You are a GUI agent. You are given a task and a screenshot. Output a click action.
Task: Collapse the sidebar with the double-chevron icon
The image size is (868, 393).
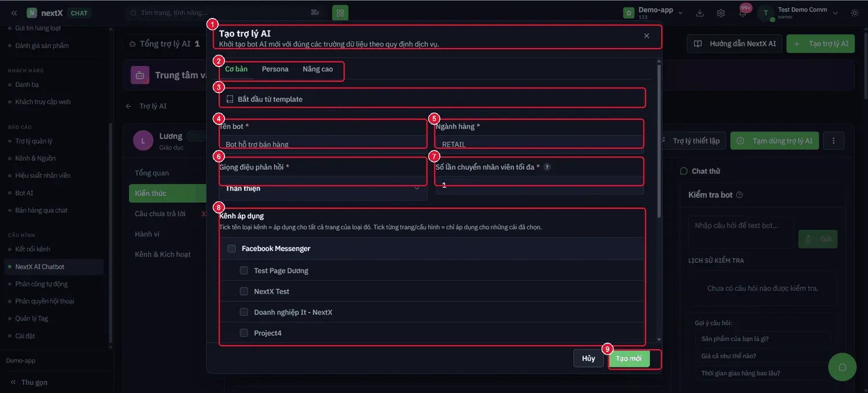(14, 13)
